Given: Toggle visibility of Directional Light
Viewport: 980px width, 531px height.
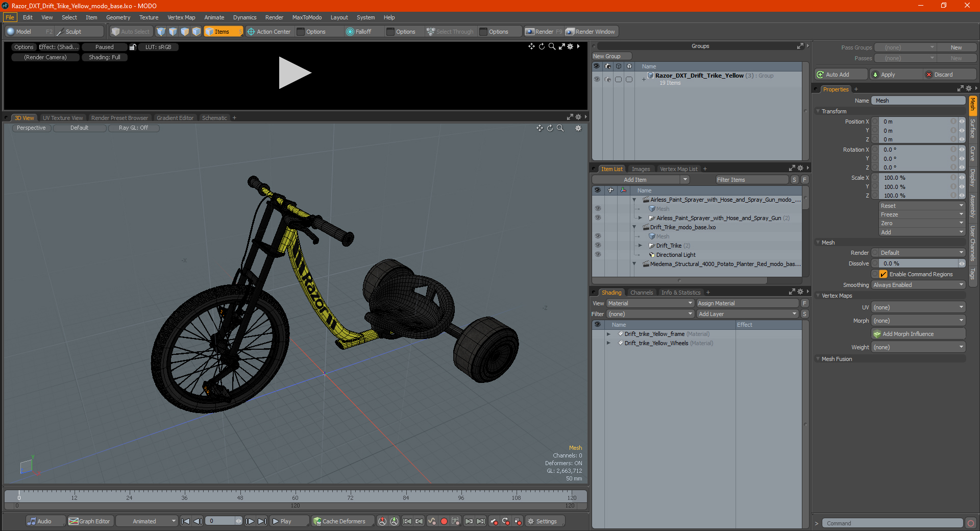Looking at the screenshot, I should coord(598,254).
